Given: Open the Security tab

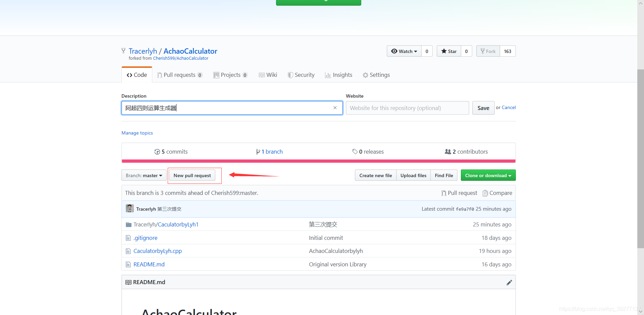Looking at the screenshot, I should [x=301, y=75].
